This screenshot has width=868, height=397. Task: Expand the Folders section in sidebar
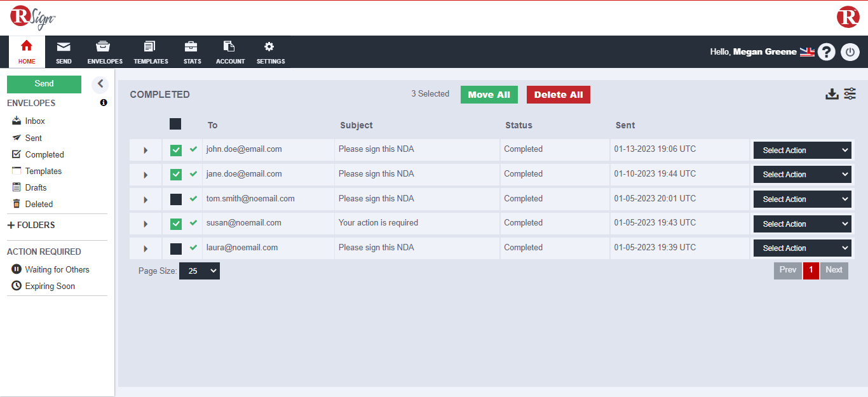31,225
